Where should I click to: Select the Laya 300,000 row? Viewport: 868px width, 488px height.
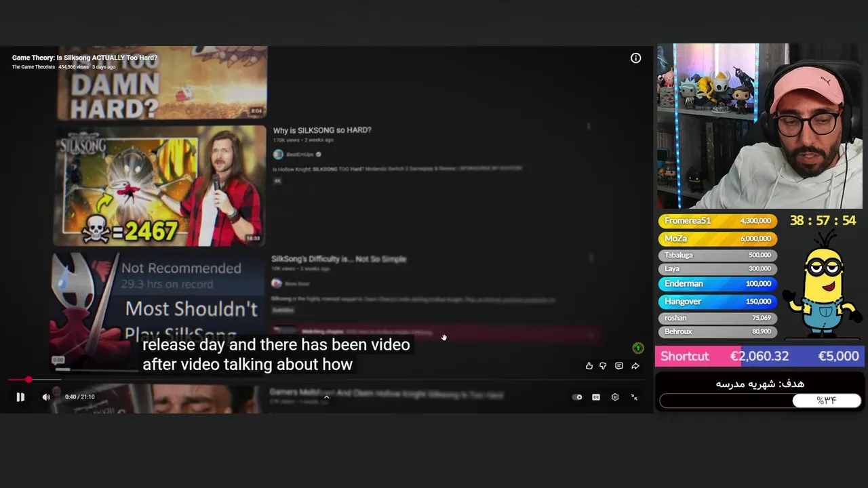[x=717, y=268]
